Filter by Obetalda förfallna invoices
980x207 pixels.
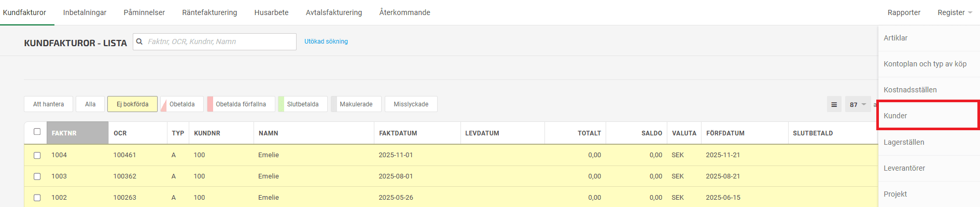pos(241,104)
